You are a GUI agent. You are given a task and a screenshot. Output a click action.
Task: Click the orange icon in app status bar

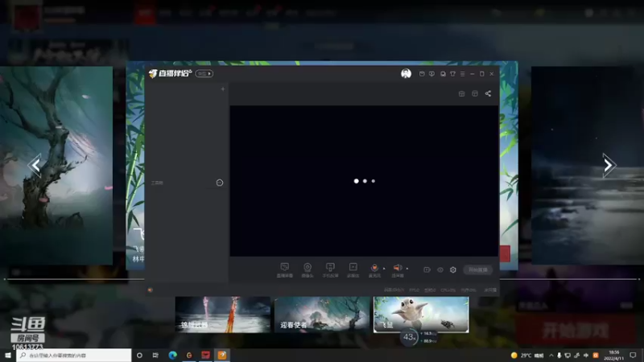pyautogui.click(x=151, y=290)
